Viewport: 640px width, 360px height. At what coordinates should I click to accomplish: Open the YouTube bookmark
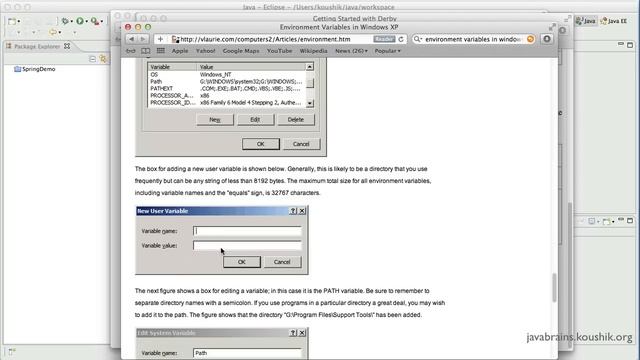tap(279, 51)
